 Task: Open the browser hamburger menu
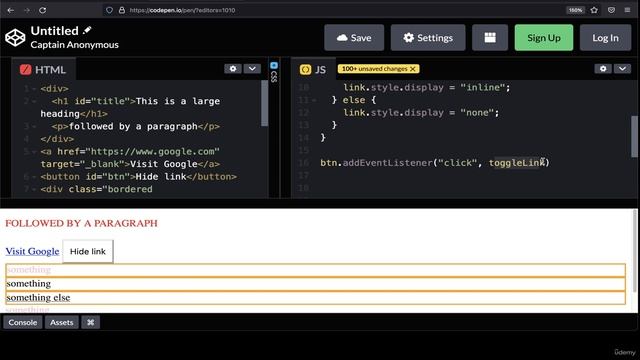coord(627,10)
